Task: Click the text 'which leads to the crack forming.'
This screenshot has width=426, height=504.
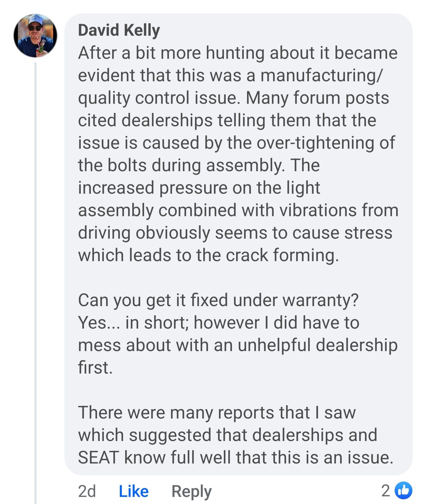Action: (x=208, y=255)
